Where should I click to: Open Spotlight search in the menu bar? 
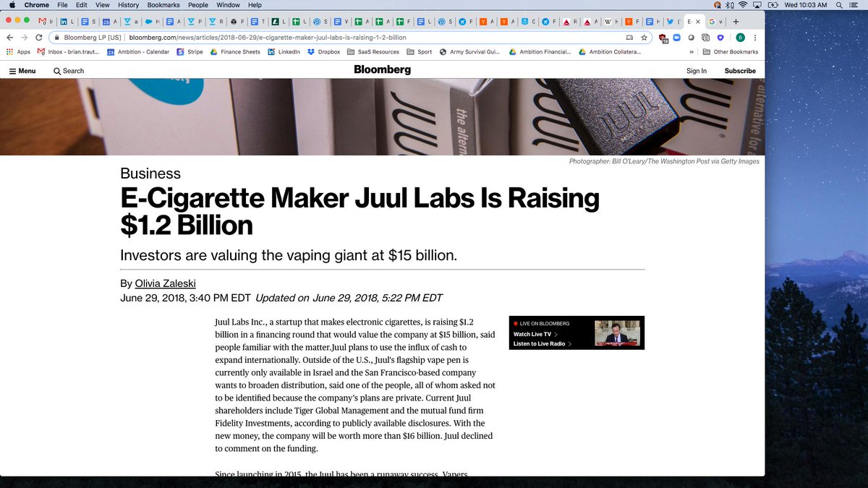click(839, 5)
